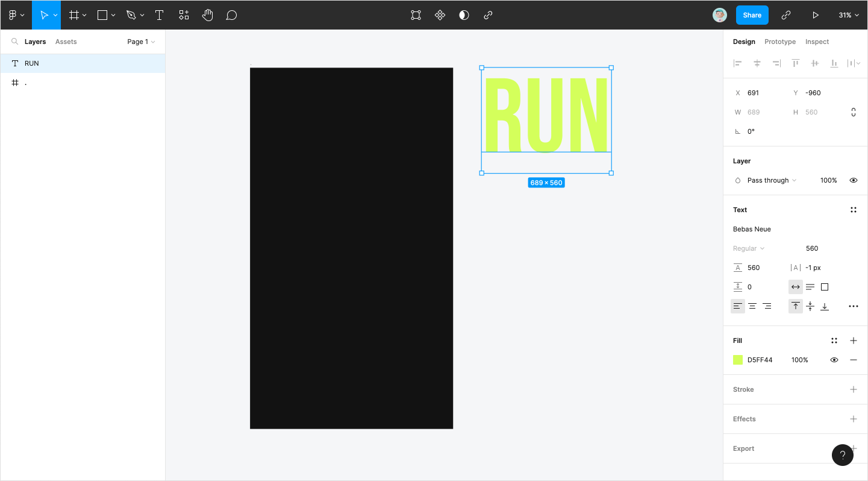Toggle constrain proportions lock
Viewport: 868px width, 481px height.
coord(853,112)
